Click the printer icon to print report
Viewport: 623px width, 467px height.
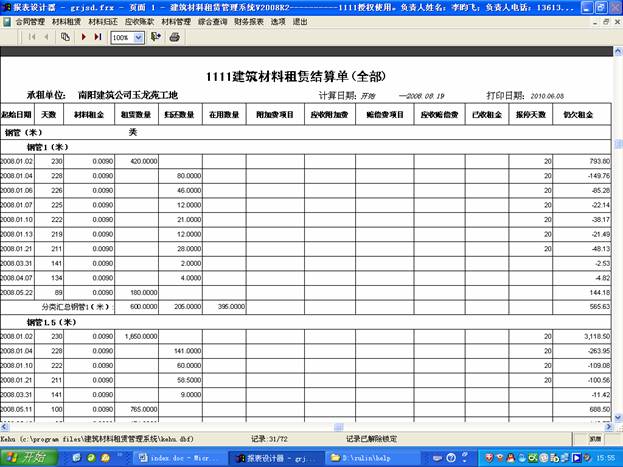(174, 37)
